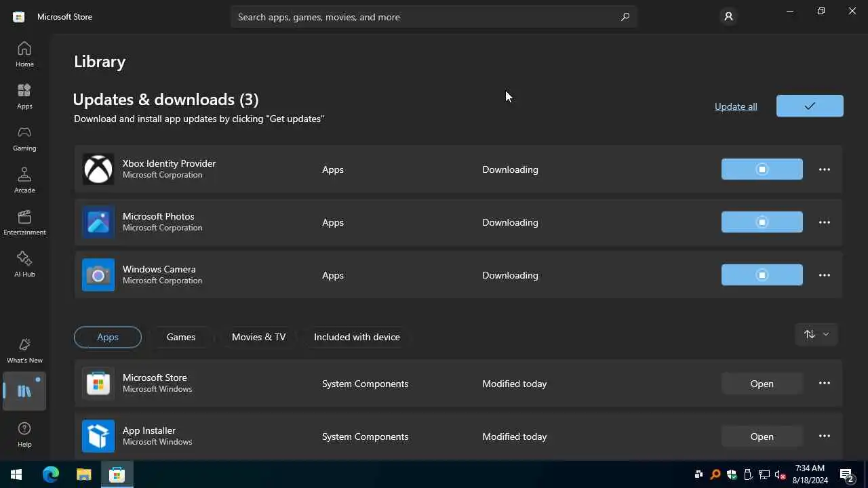Open the Apps section in sidebar
This screenshot has width=868, height=488.
pos(24,96)
